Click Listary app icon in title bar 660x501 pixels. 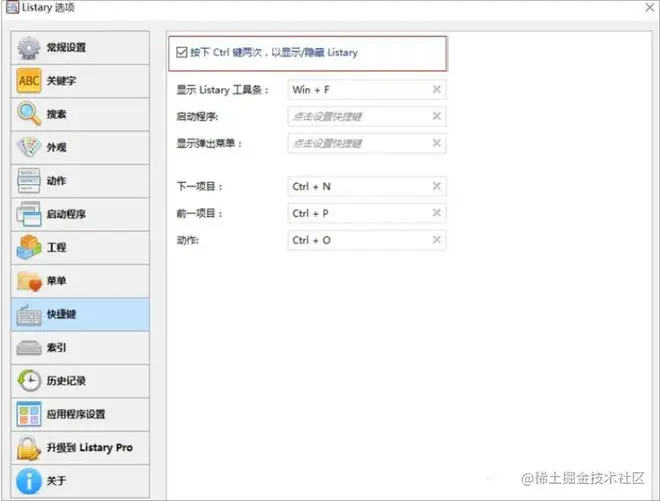tap(12, 8)
